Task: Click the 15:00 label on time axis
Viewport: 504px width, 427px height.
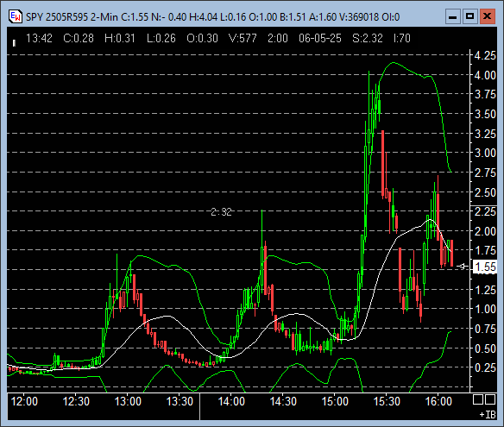Action: point(335,401)
